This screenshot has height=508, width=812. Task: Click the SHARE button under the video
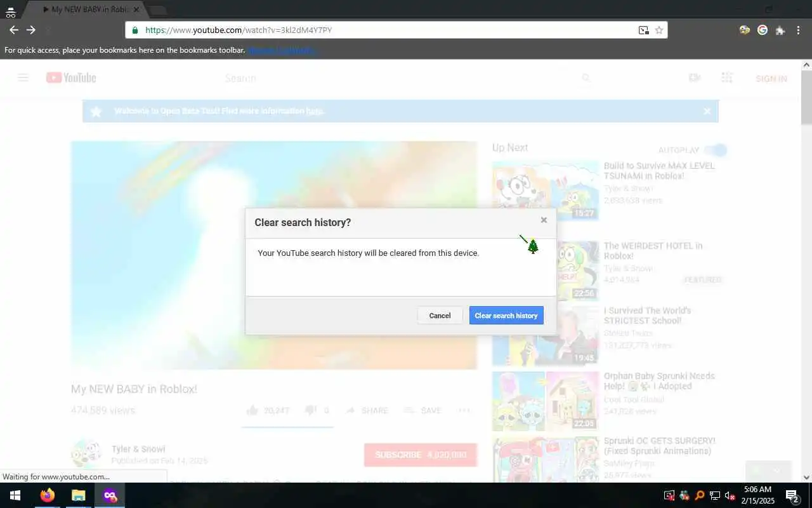point(367,411)
